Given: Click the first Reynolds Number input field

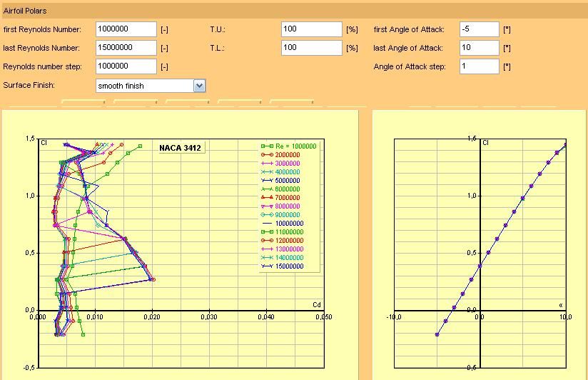Looking at the screenshot, I should 126,29.
